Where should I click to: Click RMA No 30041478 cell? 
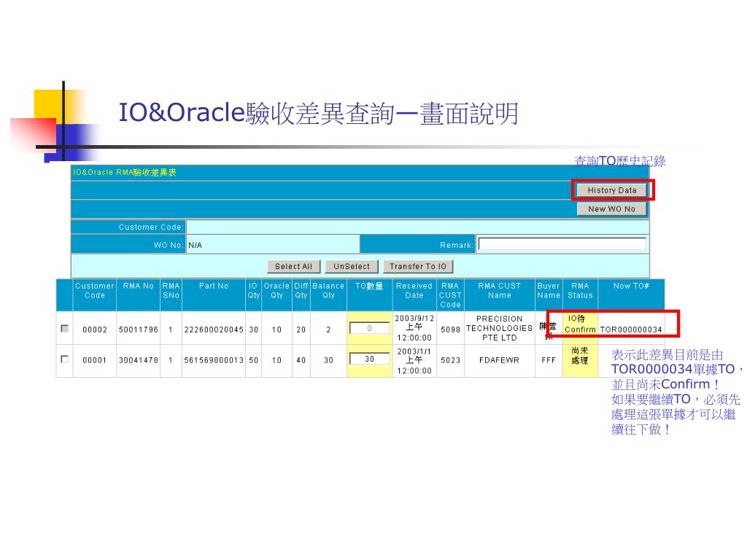[x=138, y=360]
